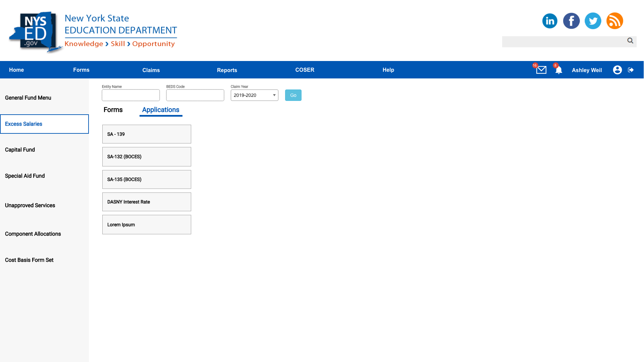The height and width of the screenshot is (362, 644).
Task: Open the DASNY Interest Rate application
Action: (147, 202)
